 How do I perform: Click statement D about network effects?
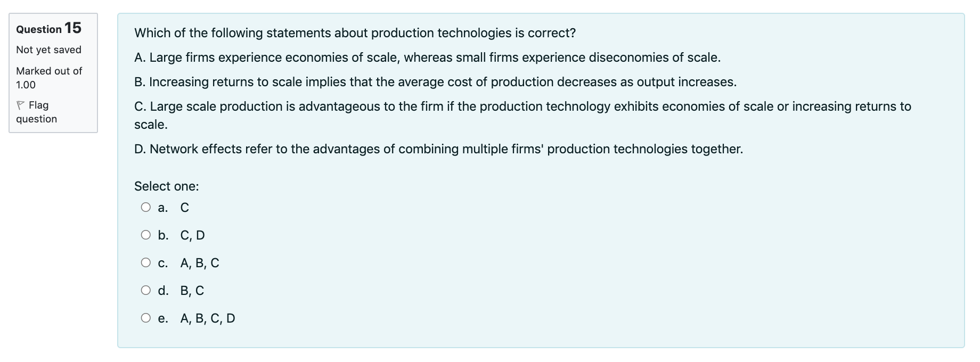[x=439, y=149]
